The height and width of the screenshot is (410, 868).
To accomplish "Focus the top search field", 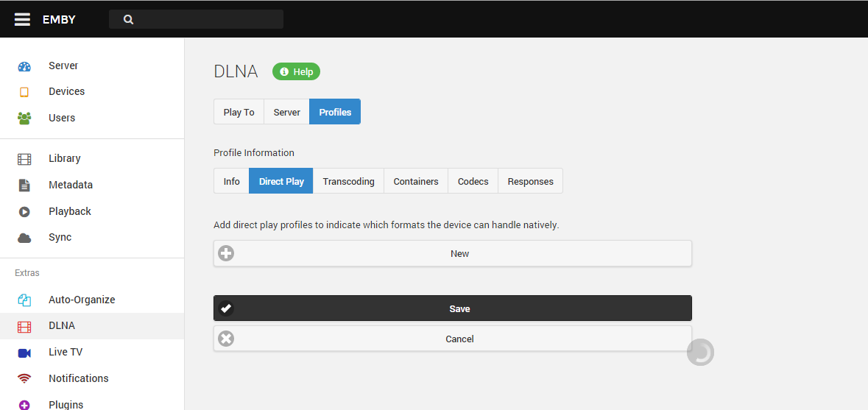I will 196,19.
